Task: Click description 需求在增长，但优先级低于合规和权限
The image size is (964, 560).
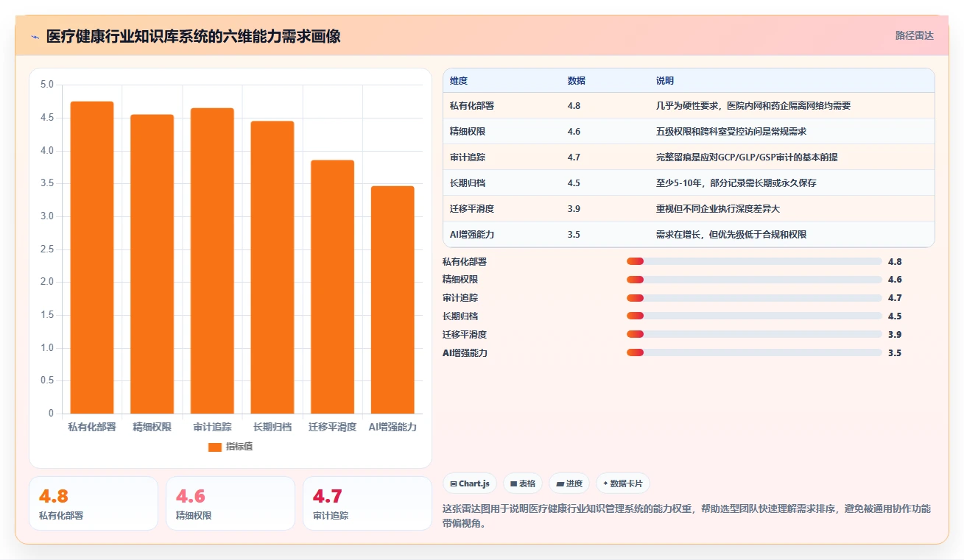Action: point(731,235)
